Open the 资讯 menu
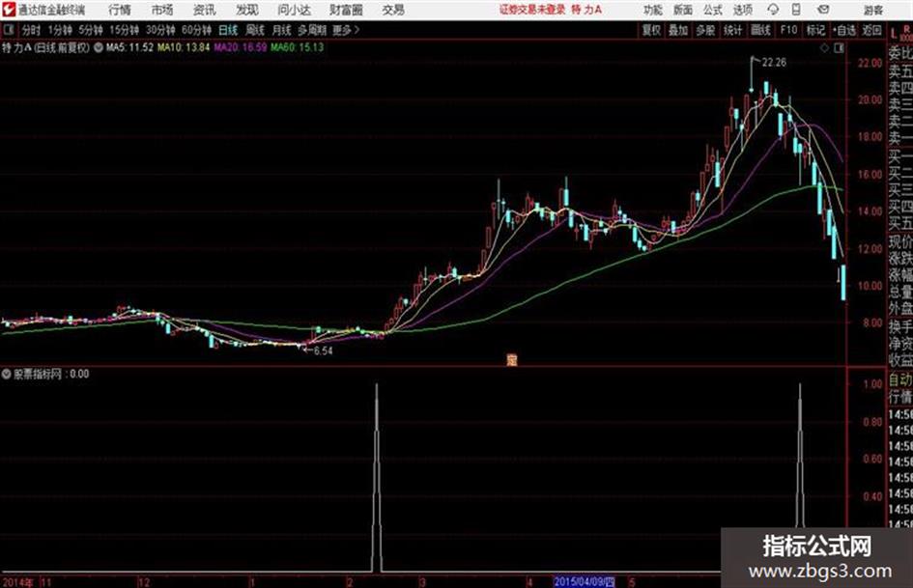 pos(205,10)
